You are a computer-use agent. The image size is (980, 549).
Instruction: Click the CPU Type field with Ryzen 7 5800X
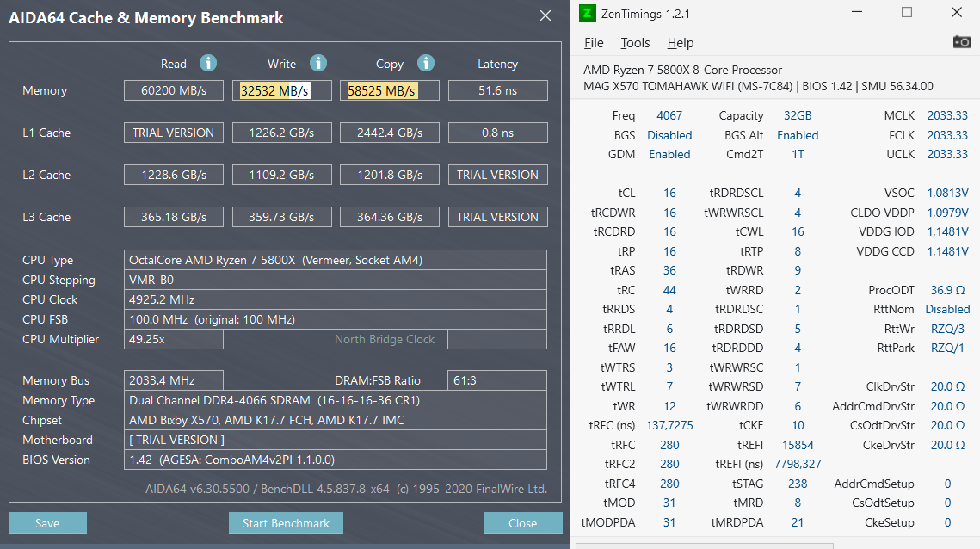[335, 260]
